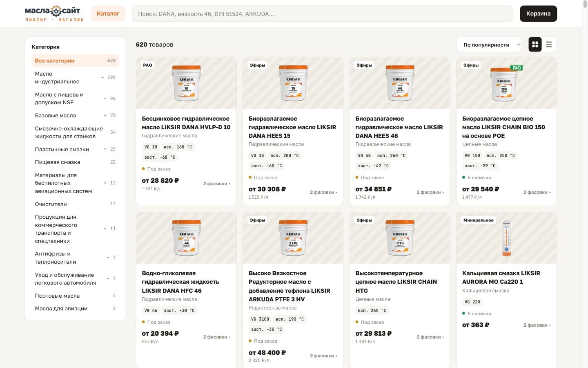Open the CHAIN HTG bucket image

coord(400,238)
